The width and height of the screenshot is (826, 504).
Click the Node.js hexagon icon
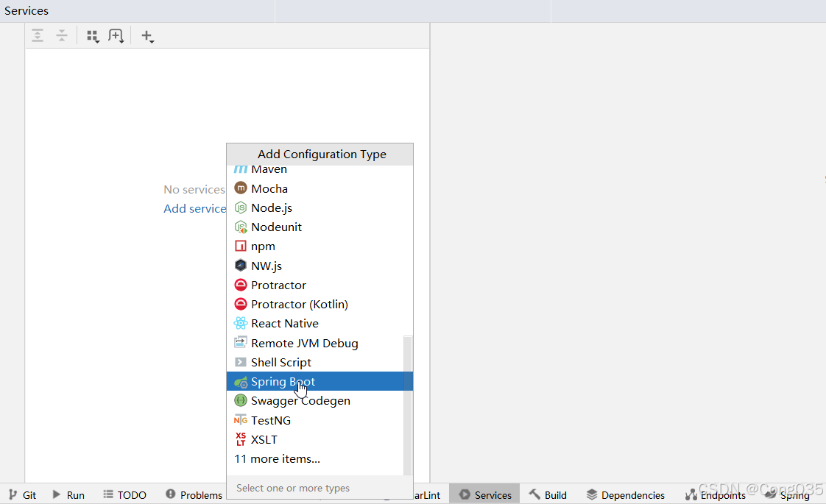(241, 207)
